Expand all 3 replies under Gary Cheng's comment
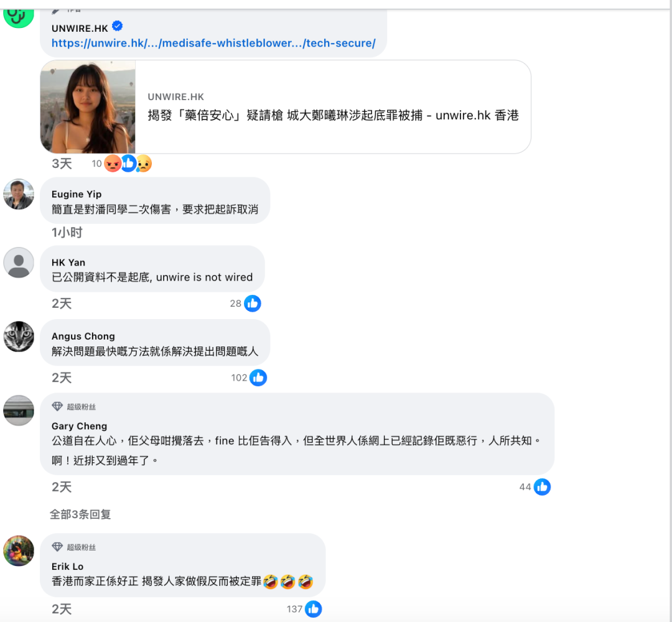Image resolution: width=672 pixels, height=622 pixels. coord(80,514)
